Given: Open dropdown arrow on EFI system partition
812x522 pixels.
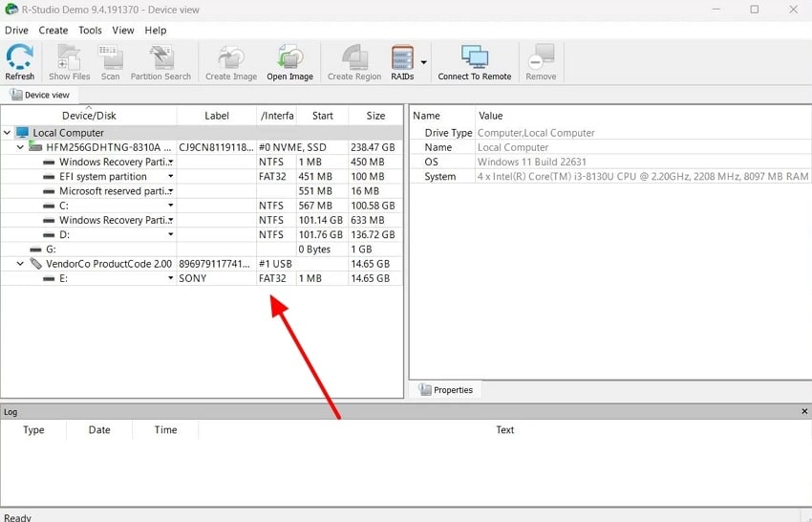Looking at the screenshot, I should point(170,176).
